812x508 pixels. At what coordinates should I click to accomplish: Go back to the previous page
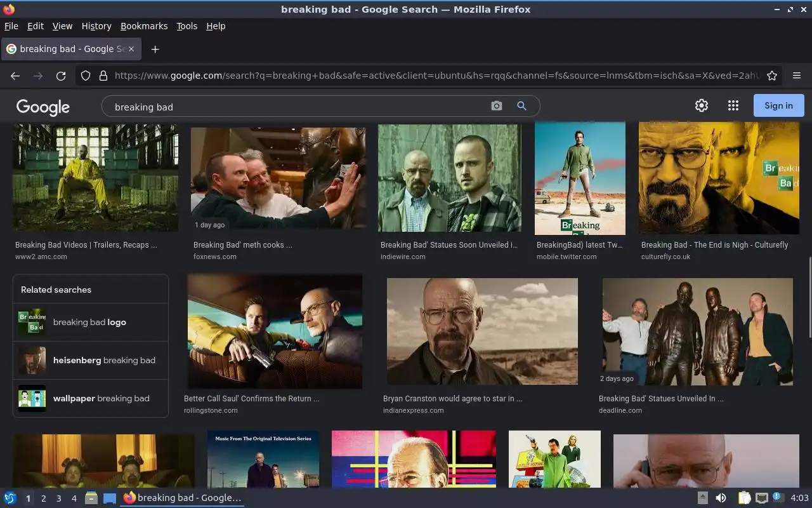point(15,76)
